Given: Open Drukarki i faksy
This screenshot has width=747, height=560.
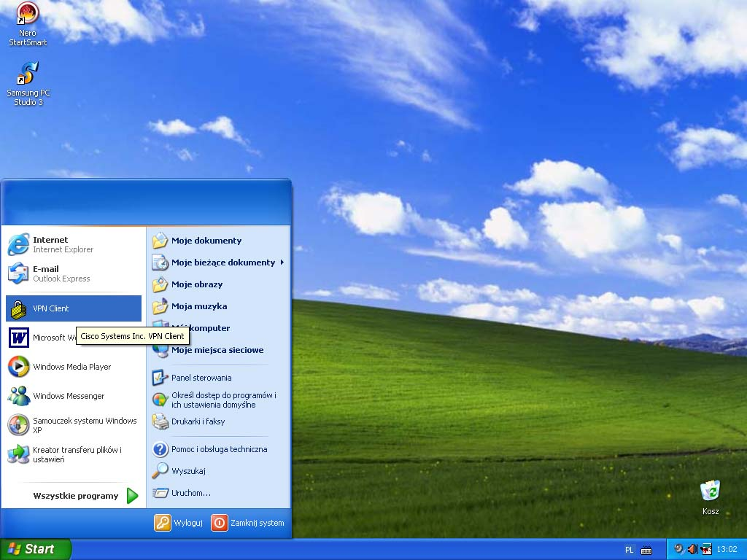Looking at the screenshot, I should (x=217, y=421).
